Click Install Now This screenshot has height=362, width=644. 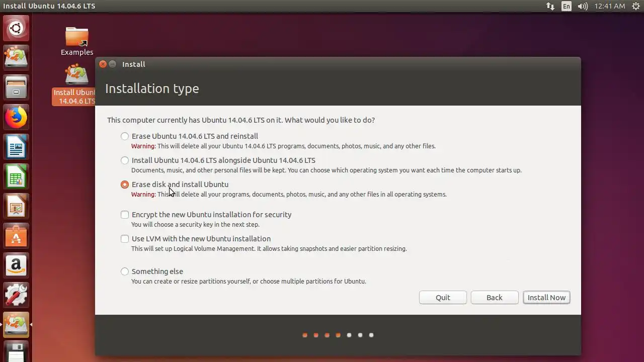pyautogui.click(x=546, y=298)
